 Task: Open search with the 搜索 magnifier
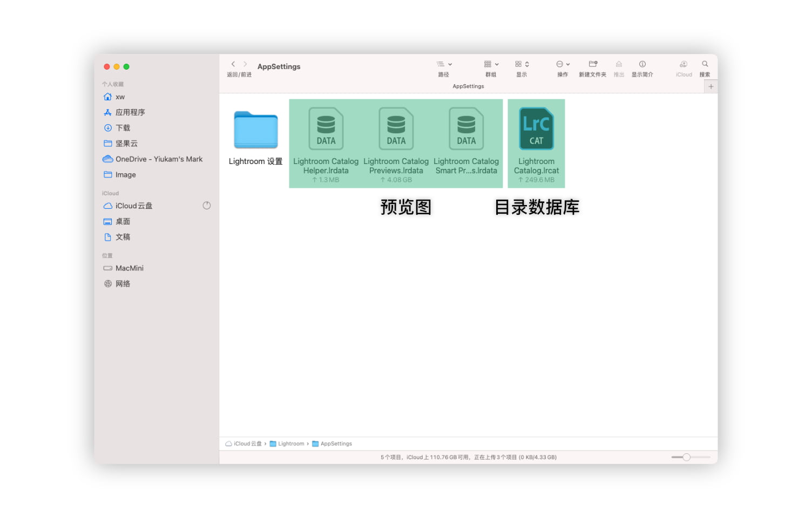[705, 64]
